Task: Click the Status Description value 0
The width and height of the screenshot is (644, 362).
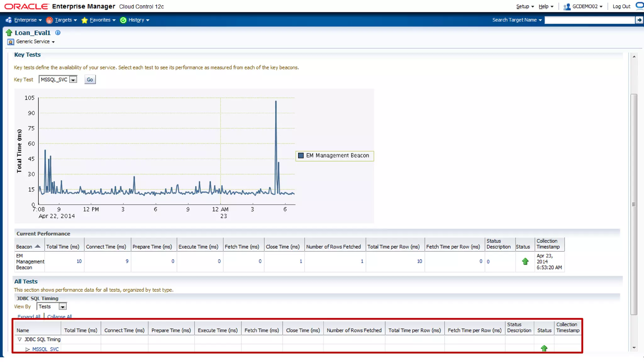Action: tap(488, 261)
